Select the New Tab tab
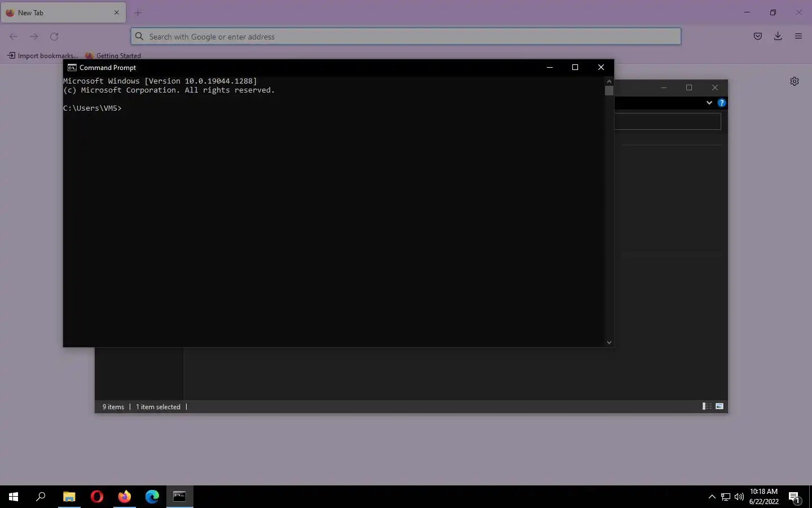This screenshot has height=508, width=812. [x=63, y=12]
